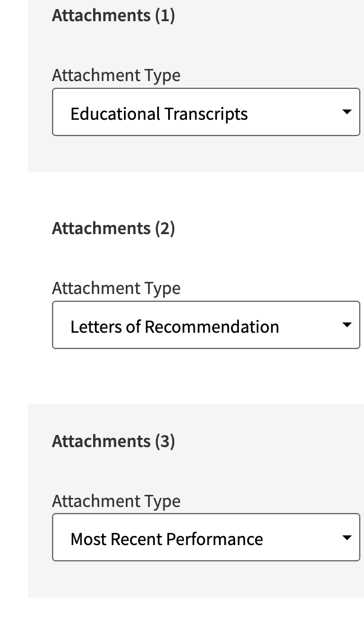
Task: Select the Attachments (3) section heading
Action: click(x=114, y=441)
